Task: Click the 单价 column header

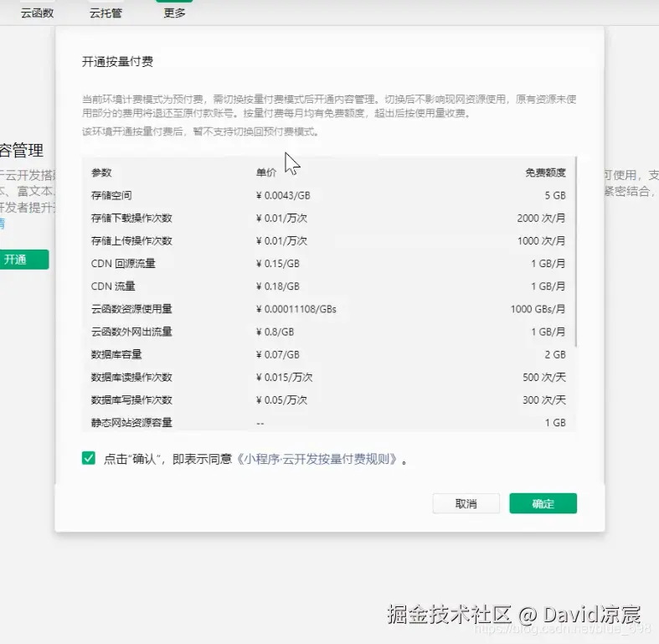Action: 266,173
